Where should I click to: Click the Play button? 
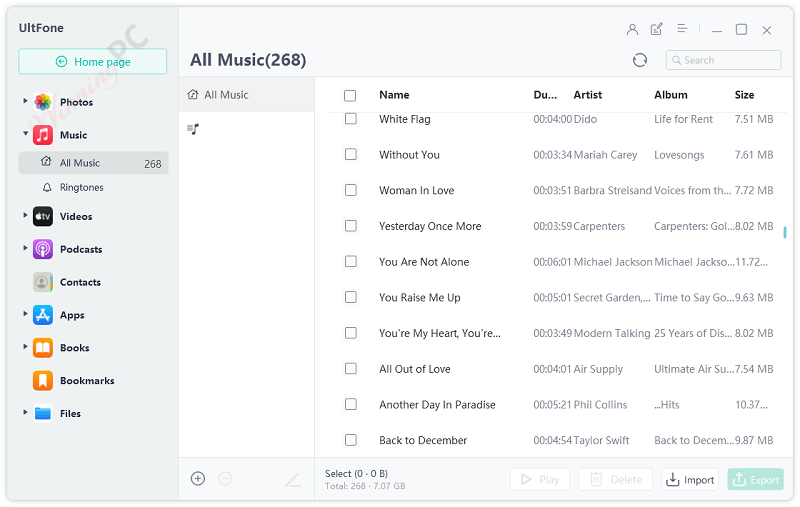click(540, 480)
